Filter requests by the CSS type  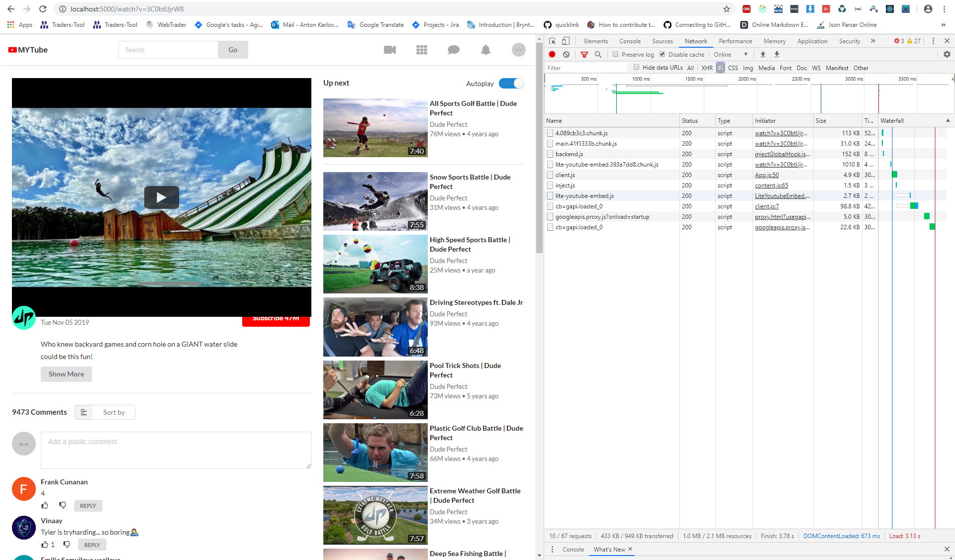tap(733, 68)
